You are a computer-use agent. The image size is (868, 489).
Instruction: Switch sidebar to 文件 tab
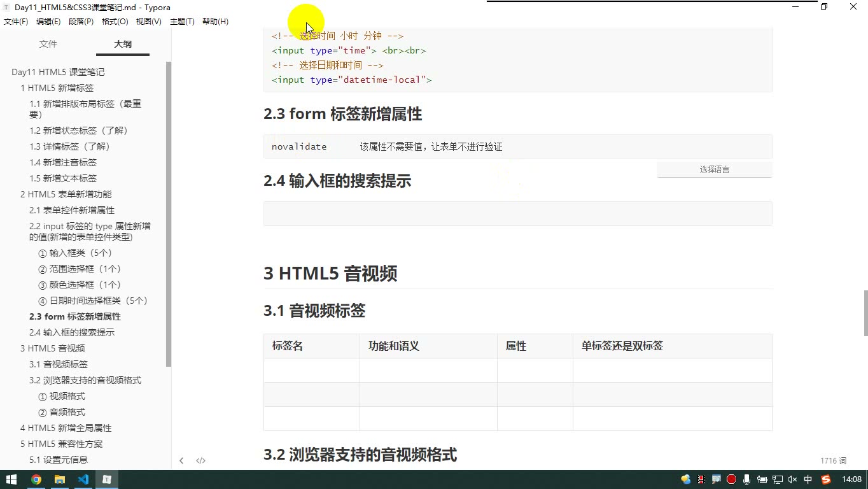click(48, 44)
